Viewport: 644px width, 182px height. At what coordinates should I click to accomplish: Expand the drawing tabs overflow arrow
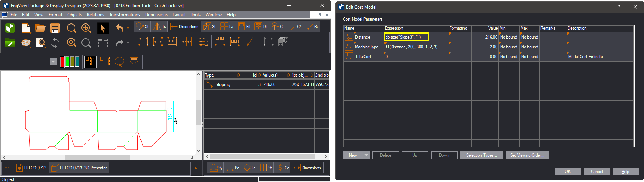click(196, 168)
